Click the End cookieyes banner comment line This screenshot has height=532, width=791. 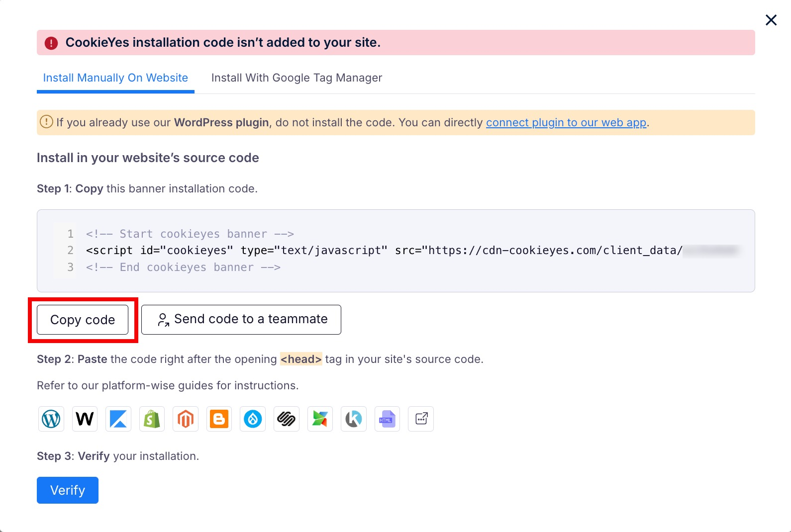coord(183,267)
